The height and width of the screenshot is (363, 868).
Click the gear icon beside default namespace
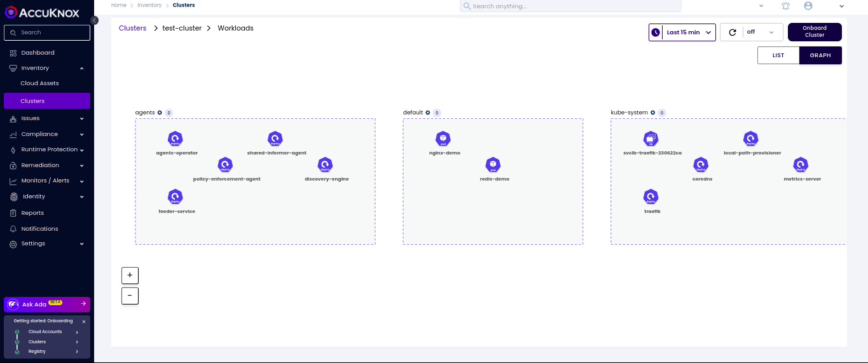pyautogui.click(x=428, y=113)
